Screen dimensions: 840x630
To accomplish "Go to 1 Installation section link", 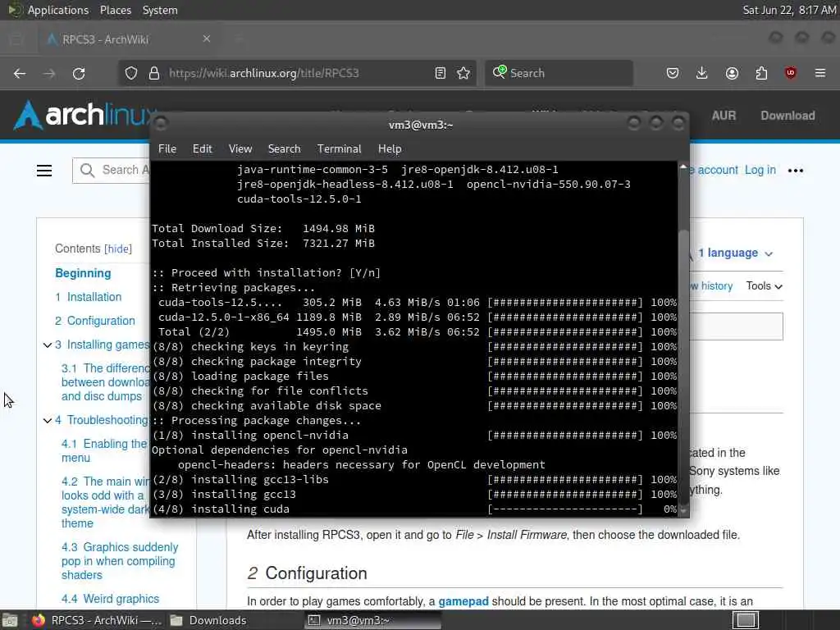I will point(89,297).
